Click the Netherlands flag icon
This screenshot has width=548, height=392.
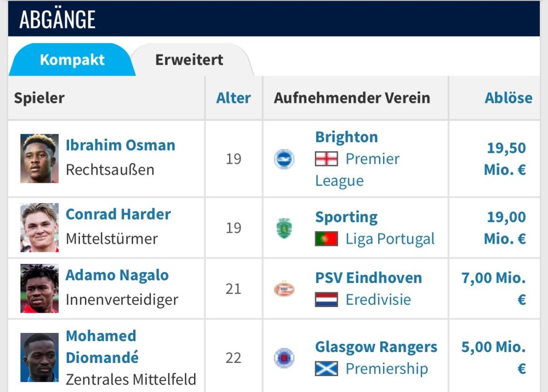coord(326,300)
